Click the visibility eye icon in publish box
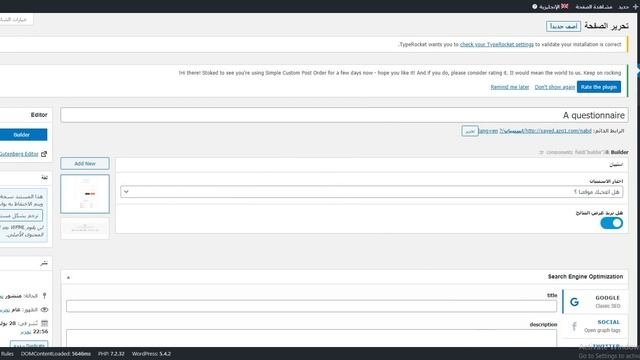 44,310
